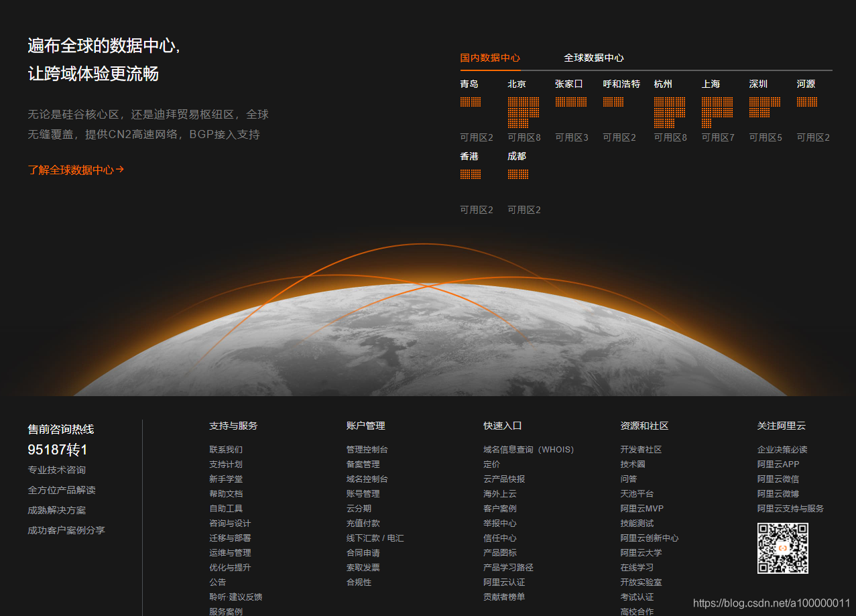Open the 合同申请 link
Viewport: 856px width, 616px height.
pyautogui.click(x=363, y=553)
